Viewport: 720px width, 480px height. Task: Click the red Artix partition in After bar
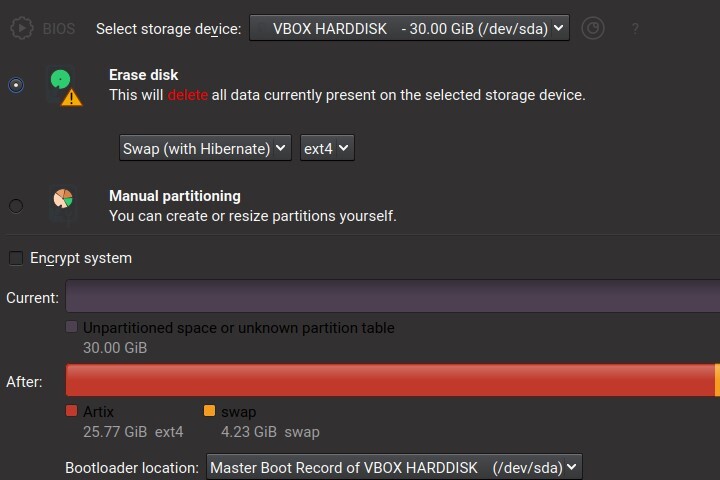390,381
